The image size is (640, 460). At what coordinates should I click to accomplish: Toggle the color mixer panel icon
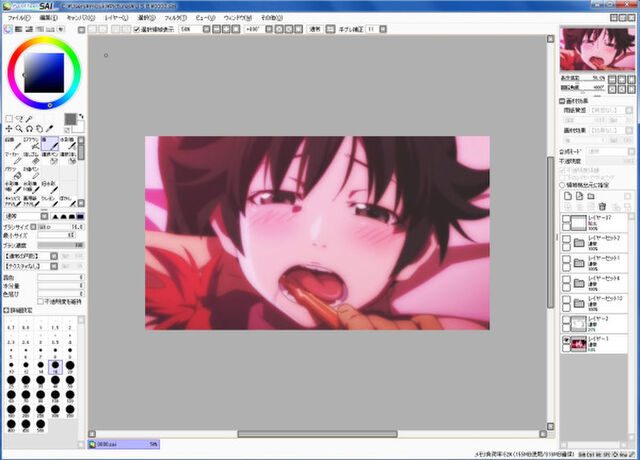(x=40, y=29)
